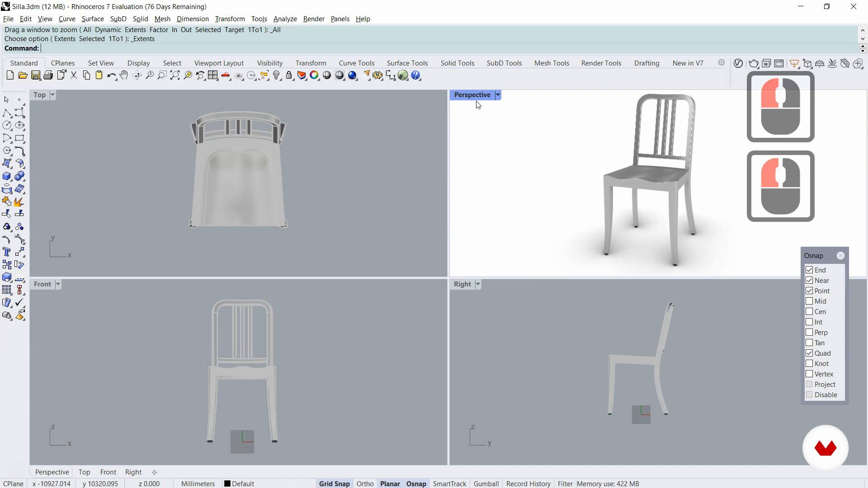
Task: Open the Perspective viewport dropdown arrow
Action: [498, 95]
